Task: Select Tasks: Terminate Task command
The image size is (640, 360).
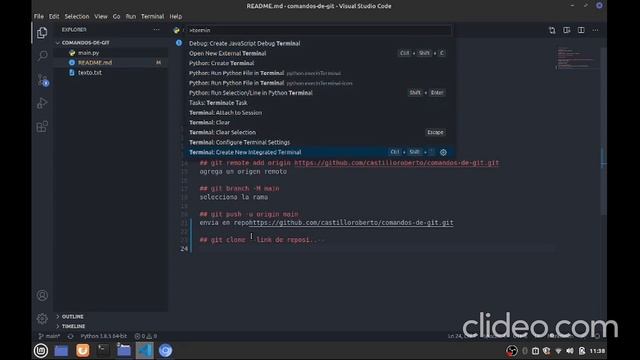Action: (319, 103)
